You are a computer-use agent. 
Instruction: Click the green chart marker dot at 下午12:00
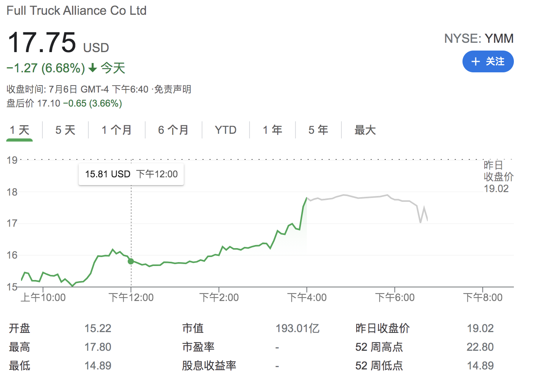click(131, 261)
